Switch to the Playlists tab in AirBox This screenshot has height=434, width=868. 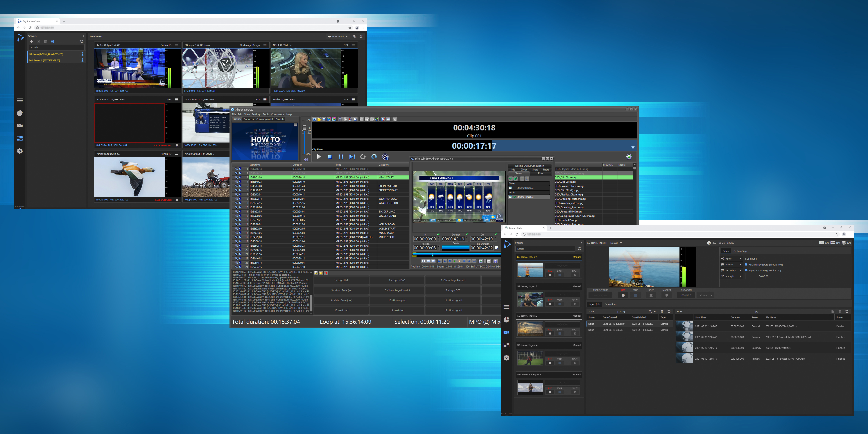280,119
